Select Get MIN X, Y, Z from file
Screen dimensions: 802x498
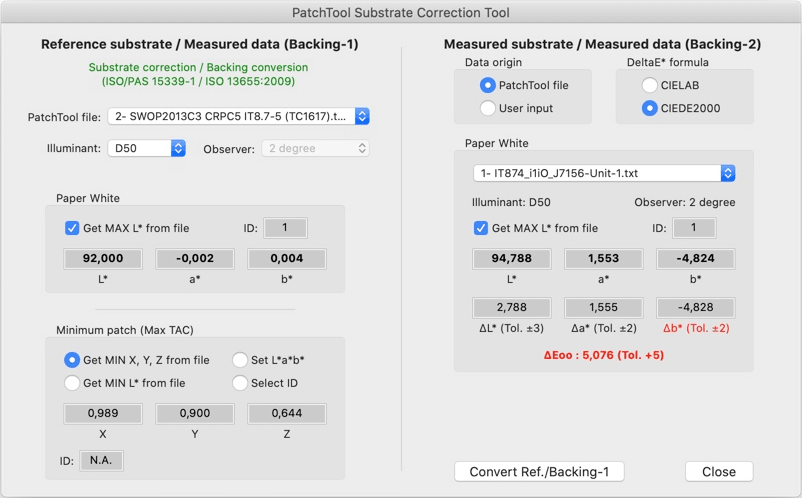72,360
